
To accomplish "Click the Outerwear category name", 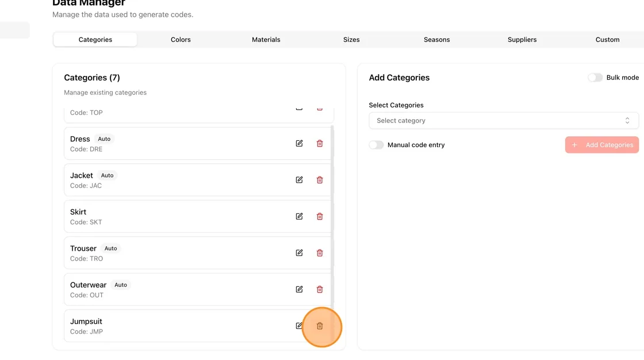I will click(x=89, y=285).
